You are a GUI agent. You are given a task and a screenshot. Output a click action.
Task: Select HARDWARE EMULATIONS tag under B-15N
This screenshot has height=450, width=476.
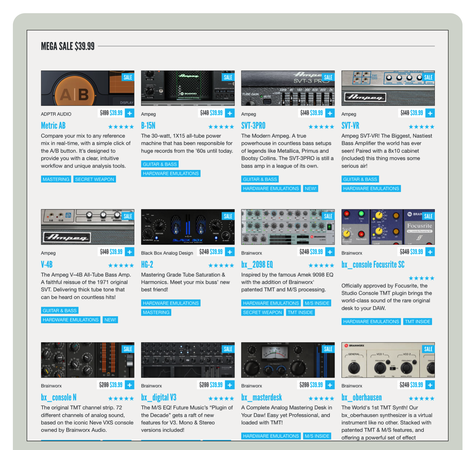click(171, 173)
